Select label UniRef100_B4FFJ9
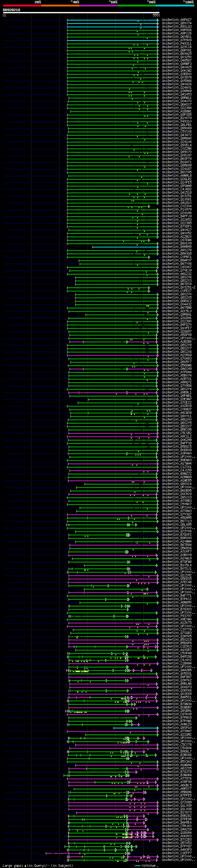The height and width of the screenshot is (868, 197). (177, 216)
